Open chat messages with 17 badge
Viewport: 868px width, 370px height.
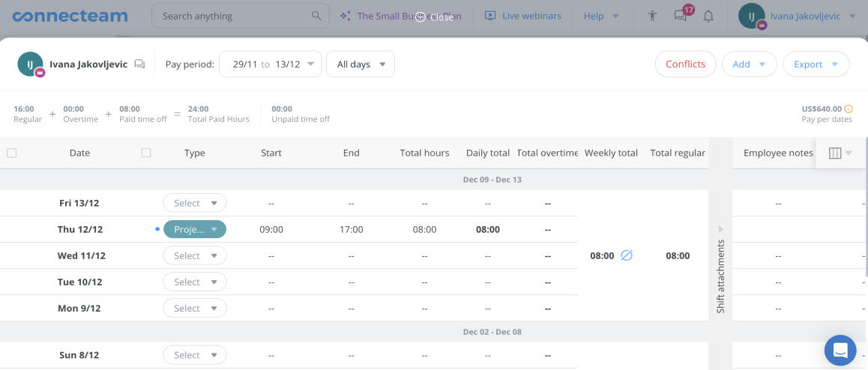681,16
